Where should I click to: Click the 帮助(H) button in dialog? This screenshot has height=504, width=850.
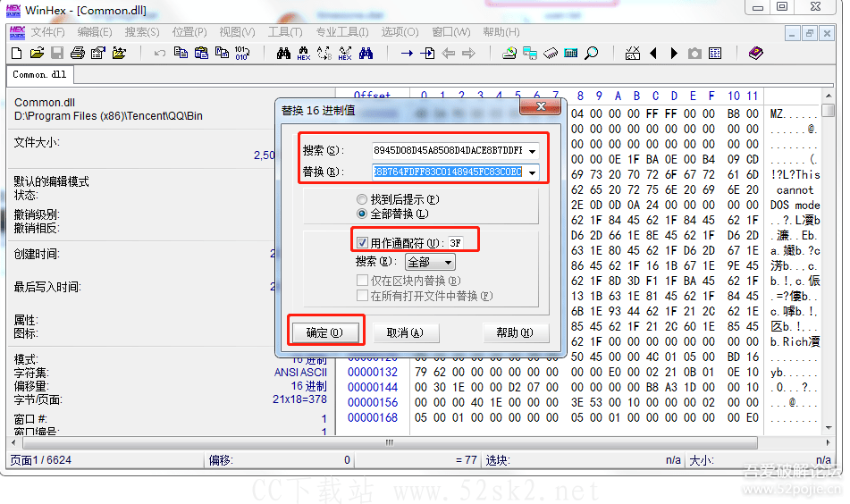[515, 332]
